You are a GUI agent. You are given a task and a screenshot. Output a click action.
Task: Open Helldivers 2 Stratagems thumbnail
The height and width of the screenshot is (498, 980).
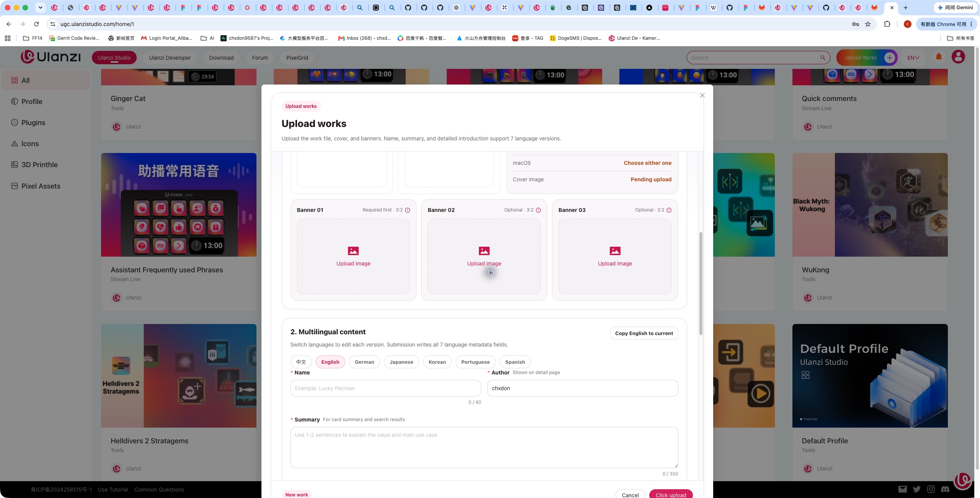click(x=179, y=376)
